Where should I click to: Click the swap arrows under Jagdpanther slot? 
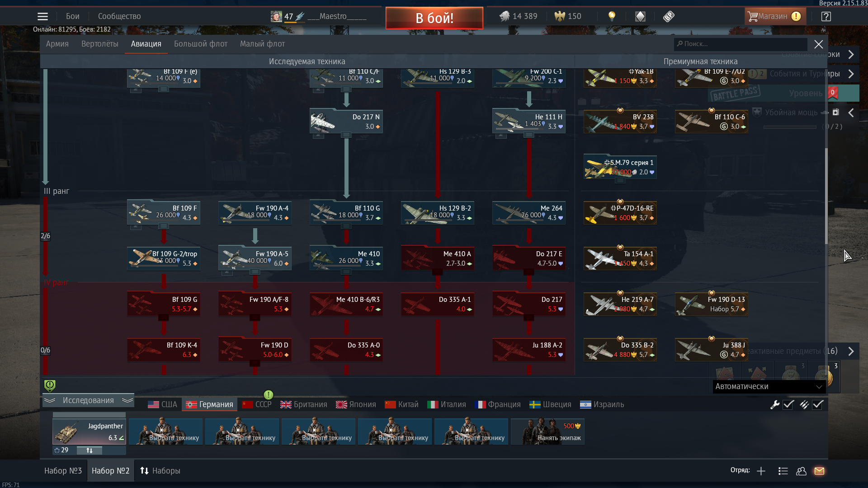coord(90,450)
